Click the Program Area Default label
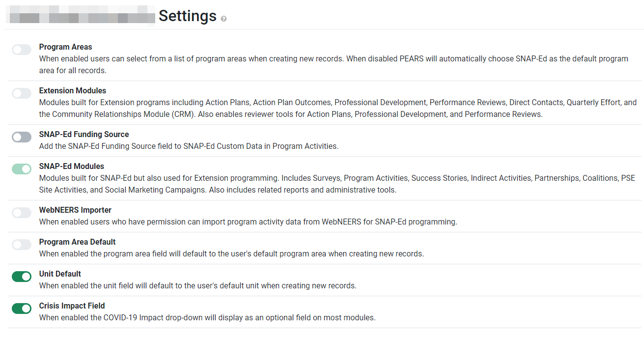The image size is (644, 337). 77,242
